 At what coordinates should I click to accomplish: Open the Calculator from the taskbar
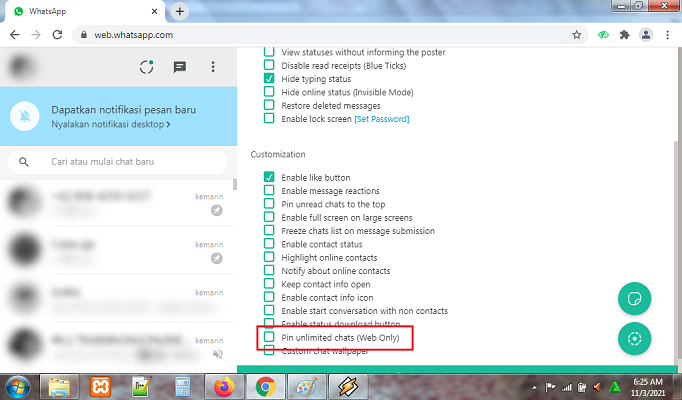(183, 387)
